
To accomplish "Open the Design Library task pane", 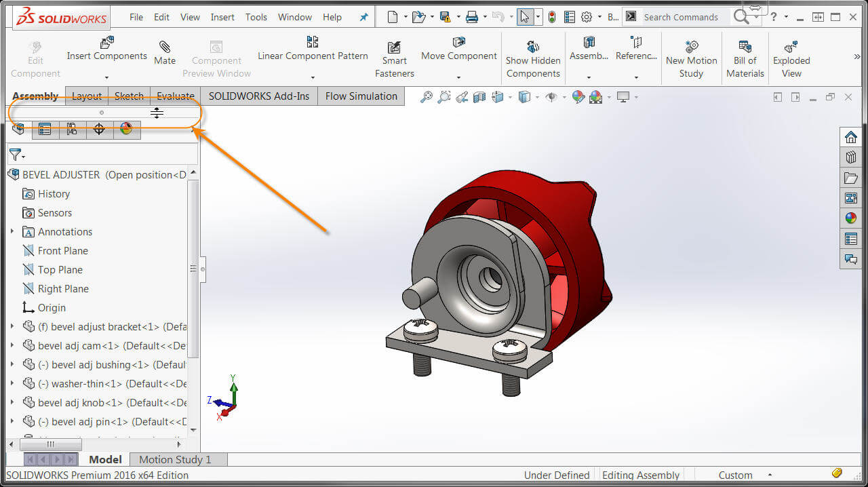I will point(851,157).
